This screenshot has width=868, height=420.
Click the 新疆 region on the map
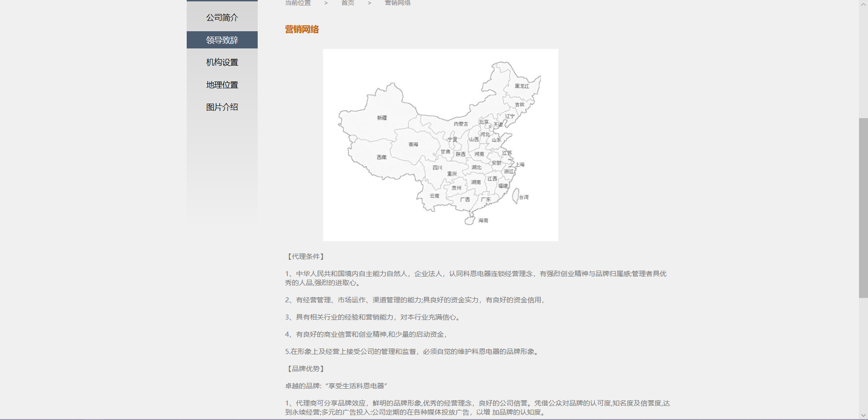[382, 118]
